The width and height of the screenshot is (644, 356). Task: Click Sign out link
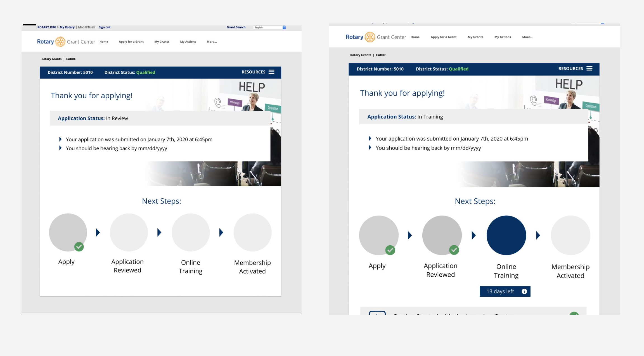(x=105, y=27)
